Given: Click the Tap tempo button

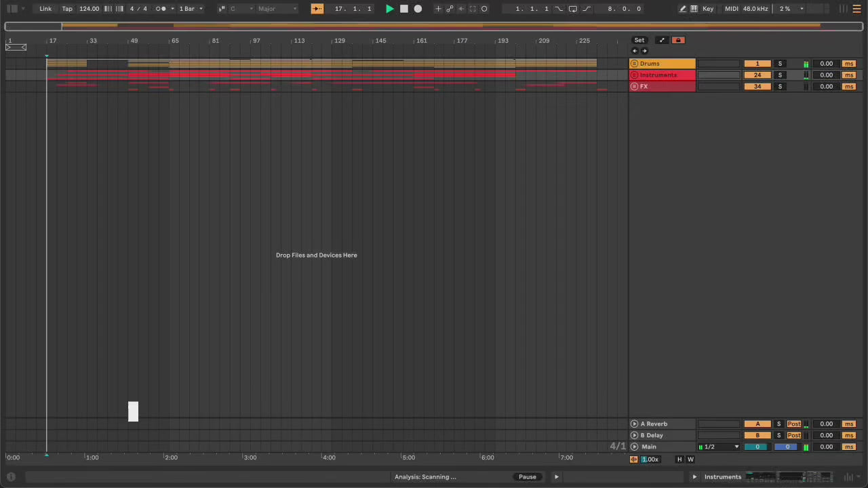Looking at the screenshot, I should [67, 9].
